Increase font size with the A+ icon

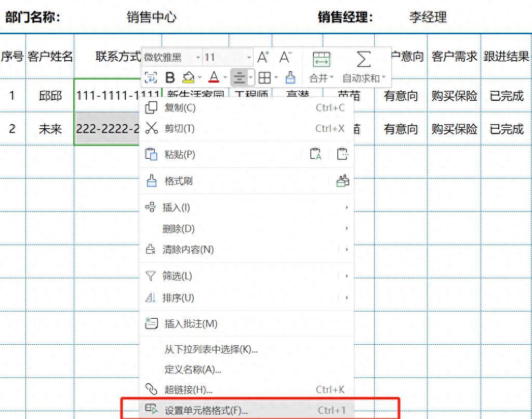pyautogui.click(x=263, y=57)
